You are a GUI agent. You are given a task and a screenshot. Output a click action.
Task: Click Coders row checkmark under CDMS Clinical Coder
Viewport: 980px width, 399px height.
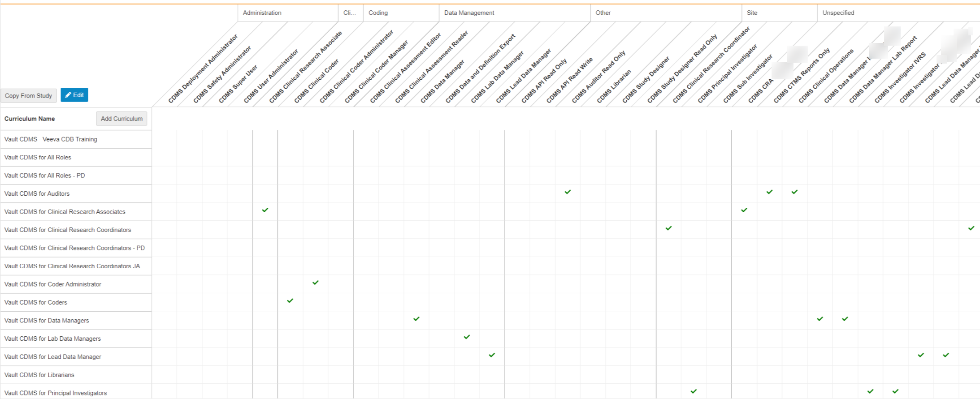tap(290, 301)
